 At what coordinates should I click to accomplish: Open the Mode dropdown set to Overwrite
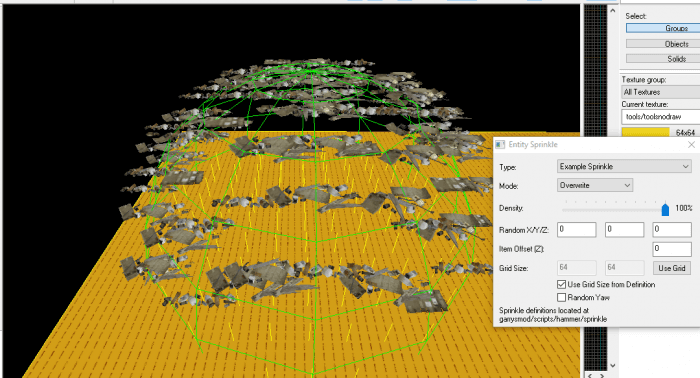tap(595, 185)
